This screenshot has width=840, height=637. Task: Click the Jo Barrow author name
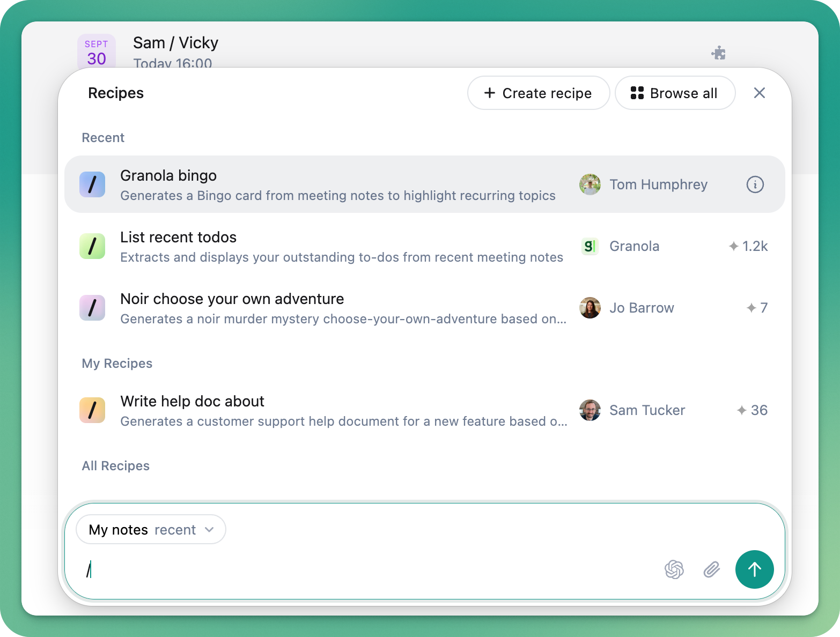pos(642,308)
